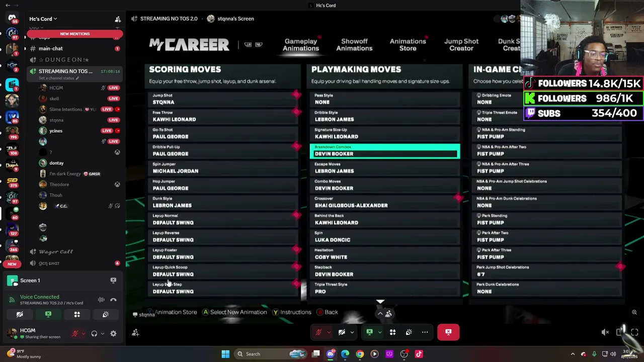The image size is (644, 362).
Task: Disconnect from voice channel
Action: [113, 300]
